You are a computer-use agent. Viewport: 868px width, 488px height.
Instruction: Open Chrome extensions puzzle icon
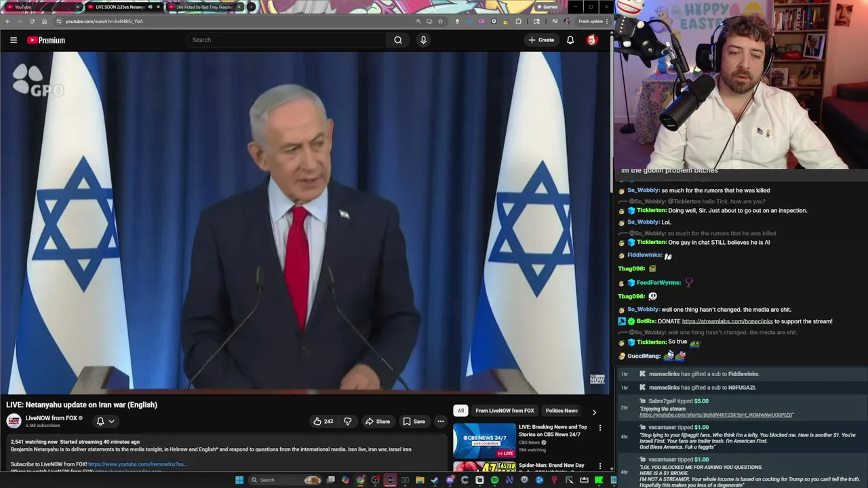point(519,21)
